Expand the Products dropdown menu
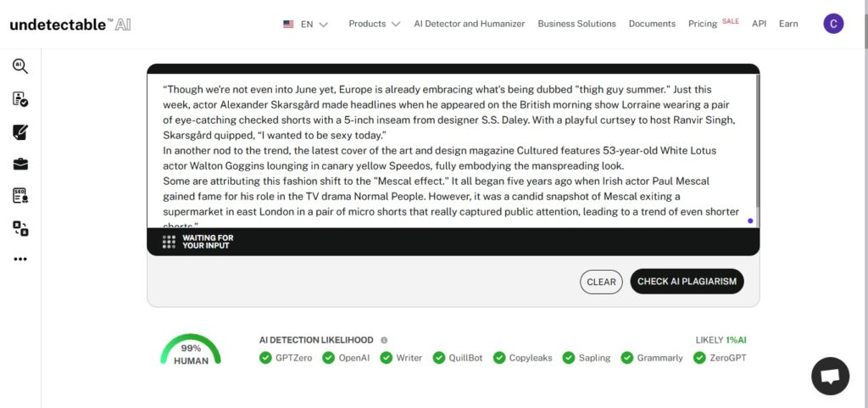 click(374, 24)
